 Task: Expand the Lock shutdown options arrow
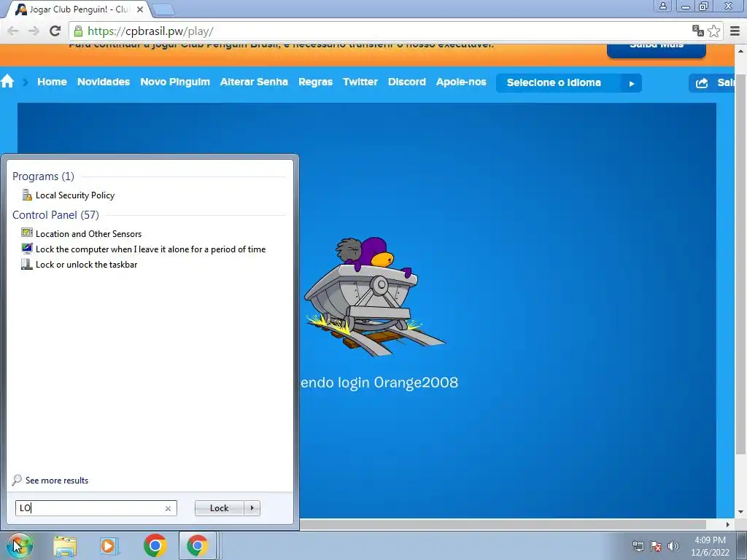[x=252, y=508]
